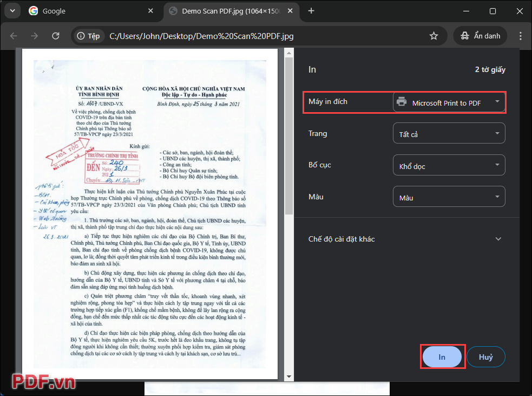
Task: Click the Ẩn danh incognito badge
Action: [480, 36]
